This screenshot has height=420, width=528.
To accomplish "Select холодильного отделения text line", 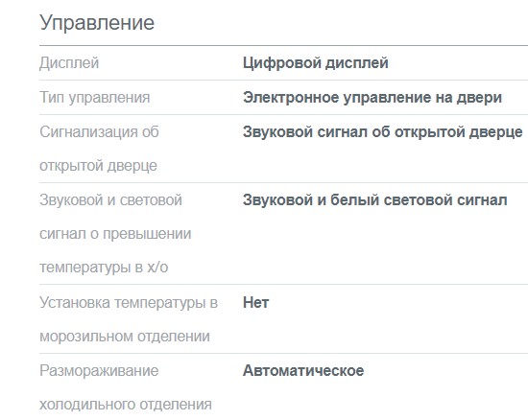I will tap(126, 405).
